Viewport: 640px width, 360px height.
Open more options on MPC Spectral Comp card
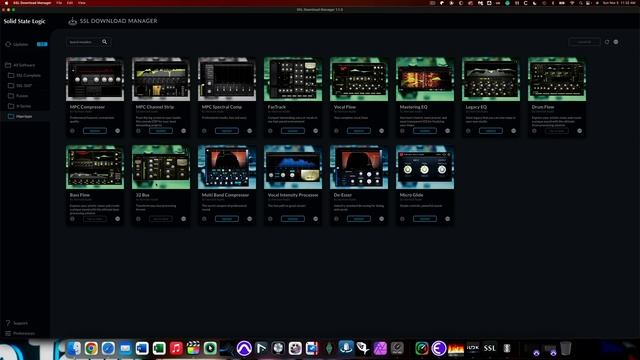coord(249,131)
